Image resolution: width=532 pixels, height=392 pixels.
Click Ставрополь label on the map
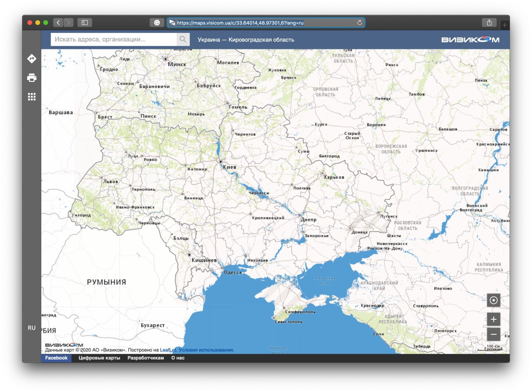click(x=426, y=306)
